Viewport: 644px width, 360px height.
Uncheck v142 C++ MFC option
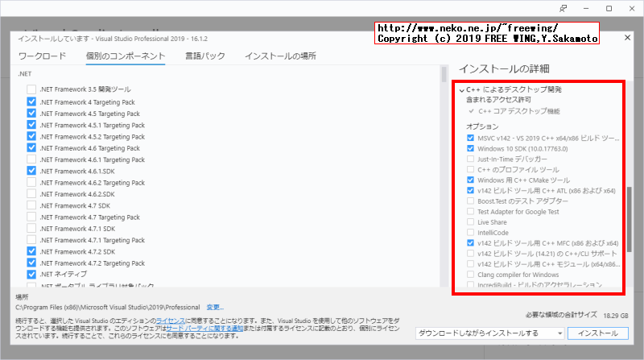(x=470, y=243)
